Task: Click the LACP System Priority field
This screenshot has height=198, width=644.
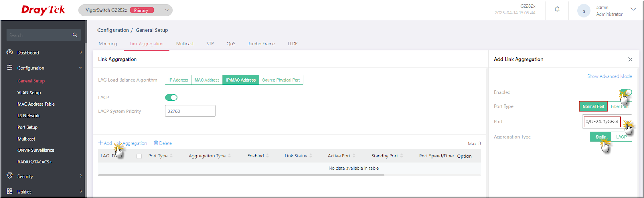Action: pos(190,111)
